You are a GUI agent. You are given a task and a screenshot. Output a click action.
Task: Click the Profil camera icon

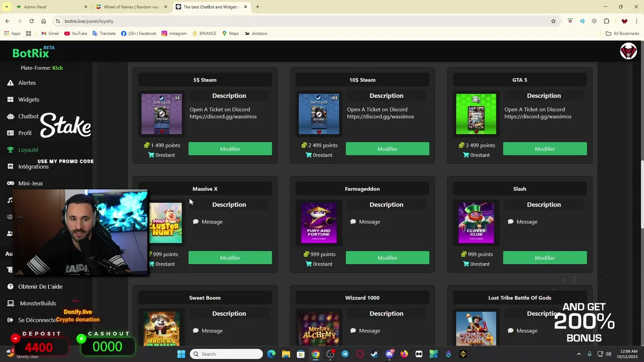pos(10,133)
